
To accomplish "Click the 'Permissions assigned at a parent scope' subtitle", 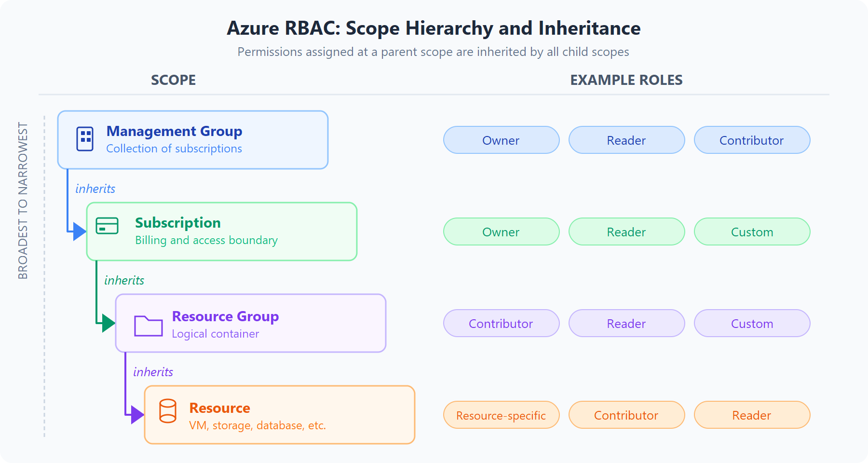I will (434, 52).
